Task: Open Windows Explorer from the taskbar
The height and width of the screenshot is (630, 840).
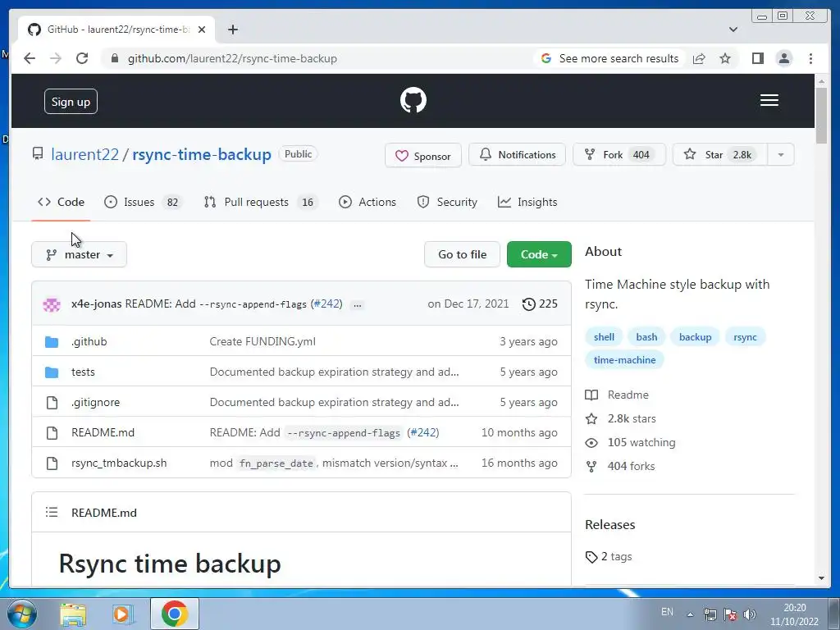Action: [73, 614]
